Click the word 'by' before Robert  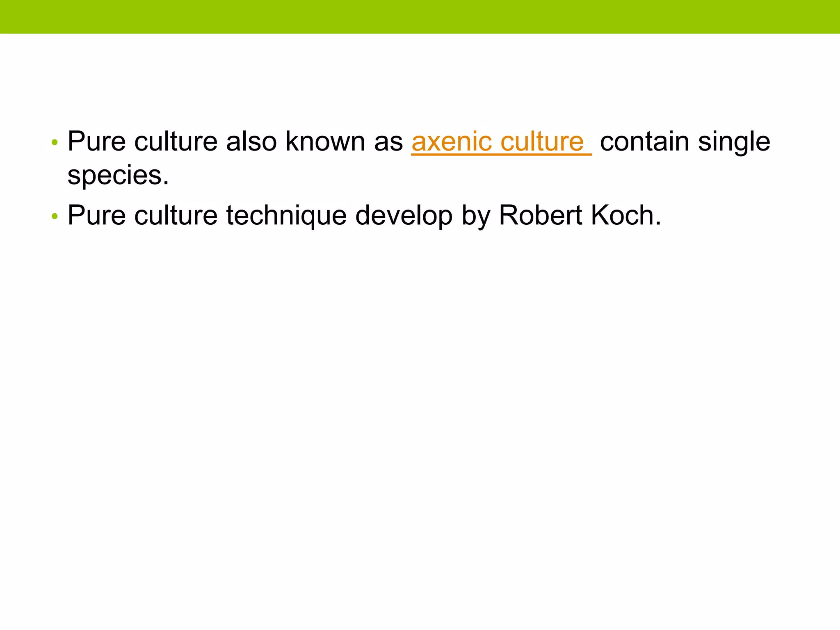pos(475,216)
